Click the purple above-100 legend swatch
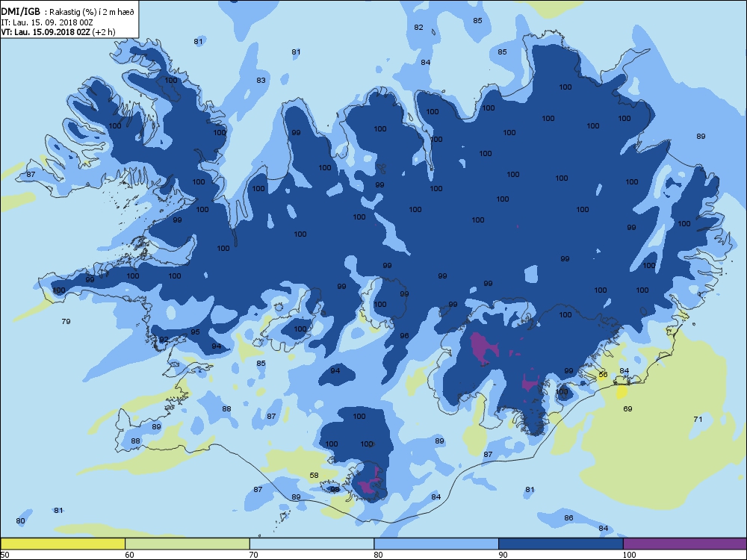Image resolution: width=747 pixels, height=560 pixels. coord(685,544)
